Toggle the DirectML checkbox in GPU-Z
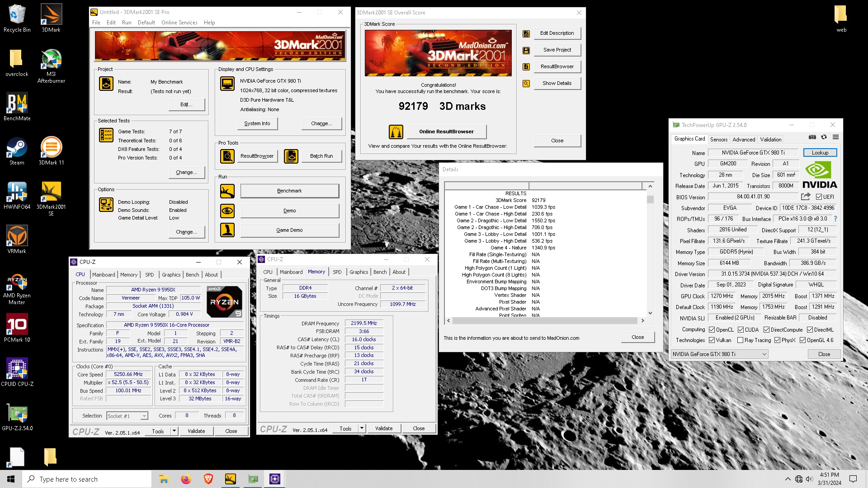 (x=810, y=330)
